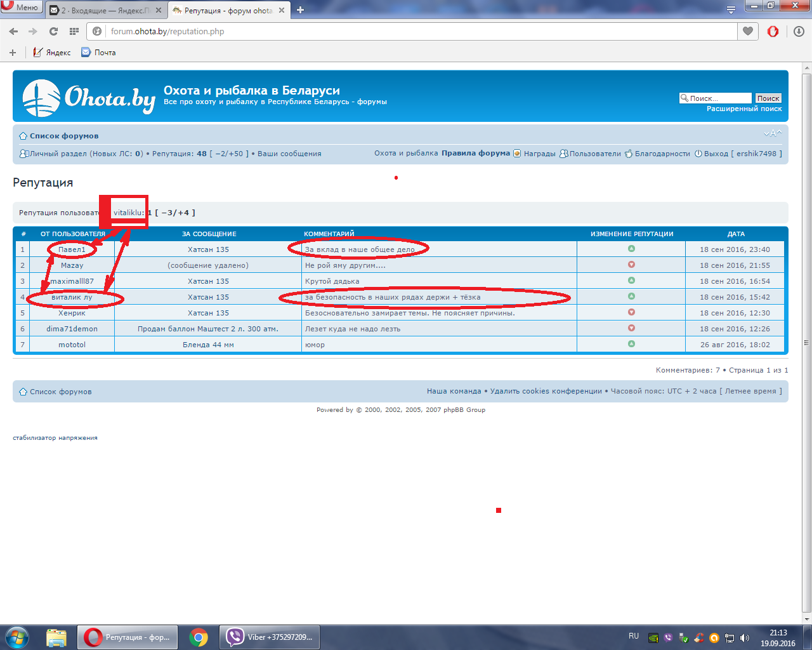The height and width of the screenshot is (650, 812).
Task: Open the Правила форума link
Action: [476, 154]
